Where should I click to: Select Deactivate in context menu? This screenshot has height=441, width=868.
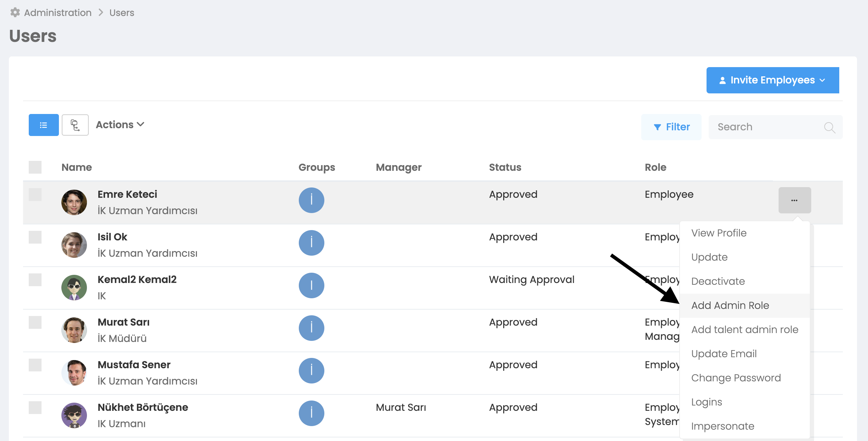tap(718, 281)
